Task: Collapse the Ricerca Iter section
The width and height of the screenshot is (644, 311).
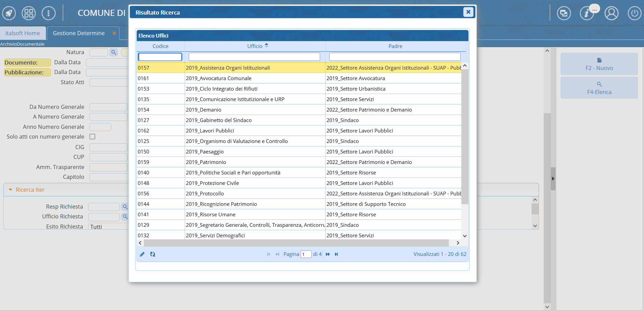Action: (10, 190)
